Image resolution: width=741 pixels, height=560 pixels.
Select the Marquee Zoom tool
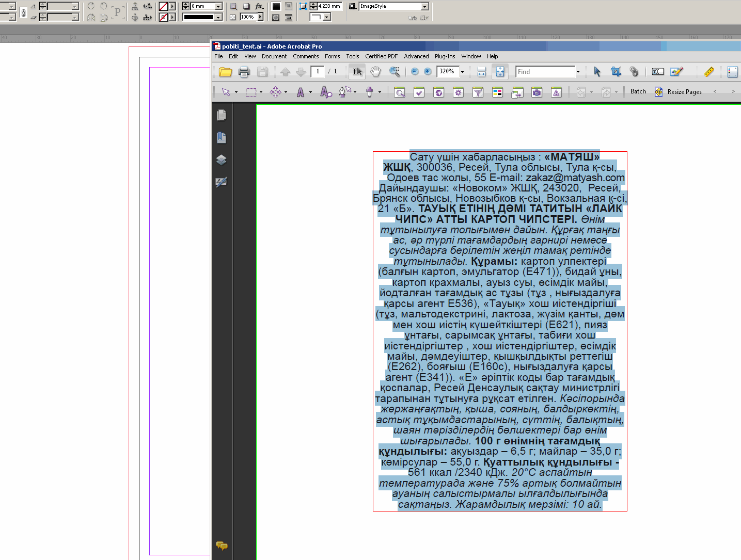pyautogui.click(x=395, y=72)
